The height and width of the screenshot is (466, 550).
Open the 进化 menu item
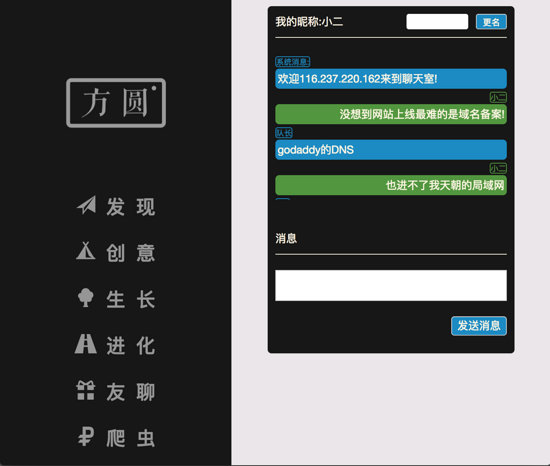pyautogui.click(x=130, y=345)
